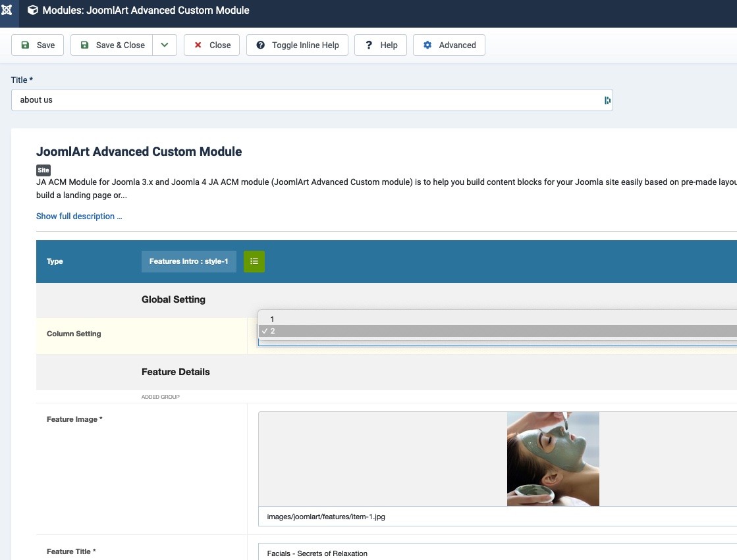The width and height of the screenshot is (737, 560).
Task: Click the Type label
Action: click(55, 261)
